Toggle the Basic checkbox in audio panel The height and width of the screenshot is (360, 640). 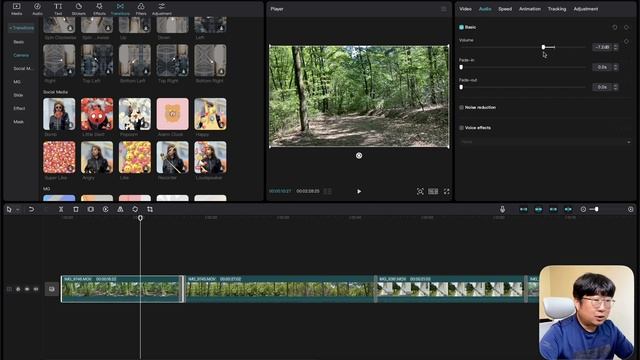[x=461, y=27]
